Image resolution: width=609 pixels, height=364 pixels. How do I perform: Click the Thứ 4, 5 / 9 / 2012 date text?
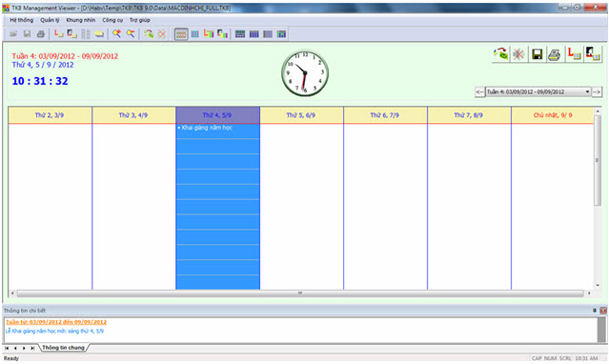point(43,65)
